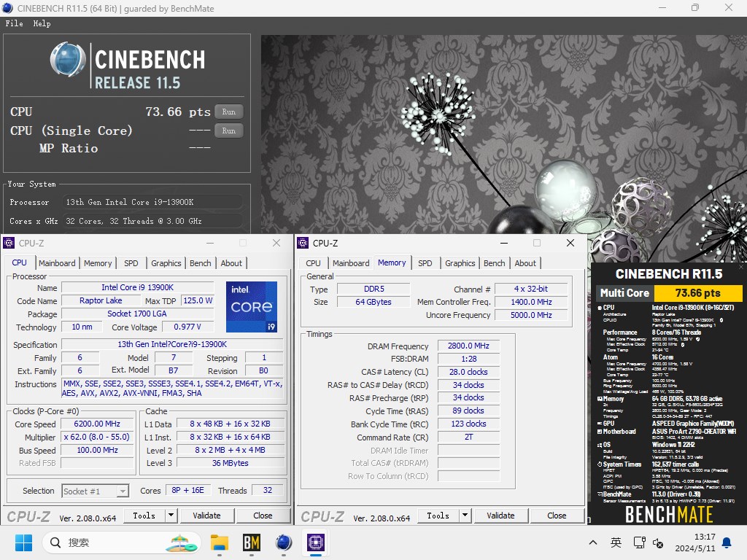Open the network status tray icon
The height and width of the screenshot is (560, 747).
tap(639, 542)
